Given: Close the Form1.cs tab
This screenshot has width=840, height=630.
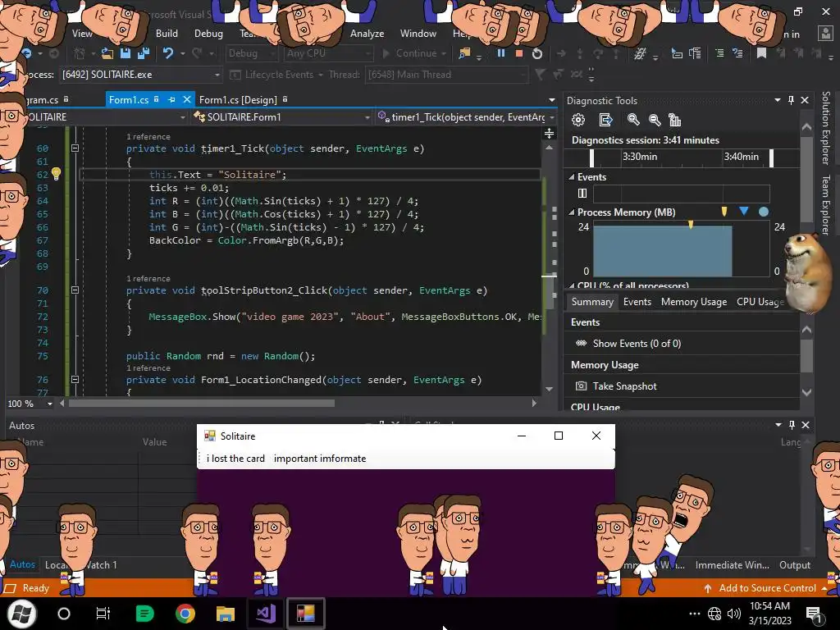Looking at the screenshot, I should [x=186, y=99].
